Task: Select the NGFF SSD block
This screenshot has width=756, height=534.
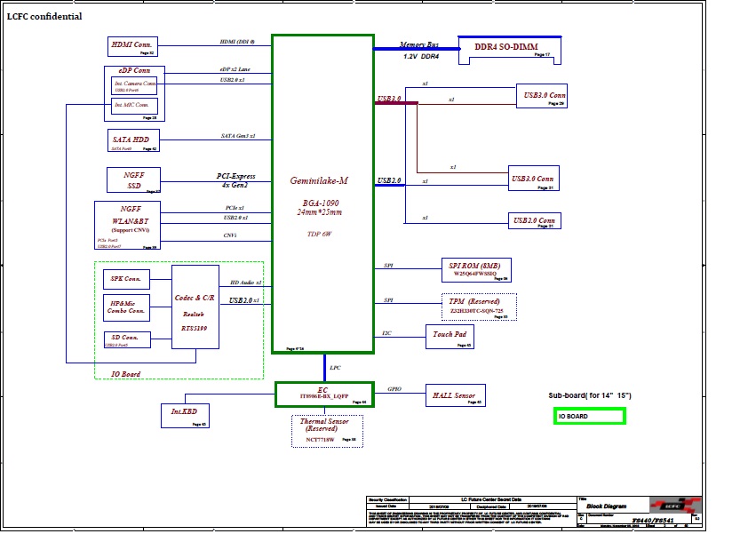Action: (133, 180)
